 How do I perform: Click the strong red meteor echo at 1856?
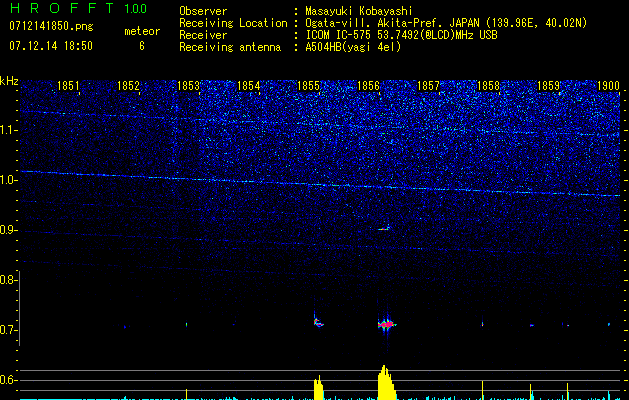pos(387,324)
